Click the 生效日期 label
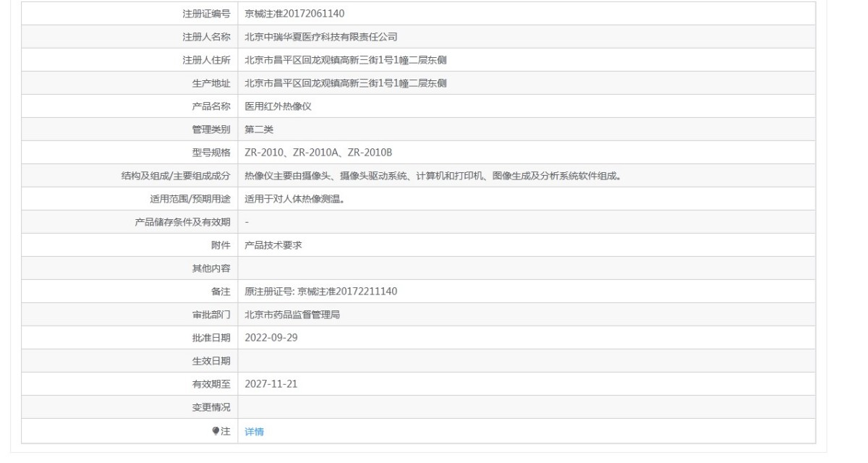 point(211,361)
